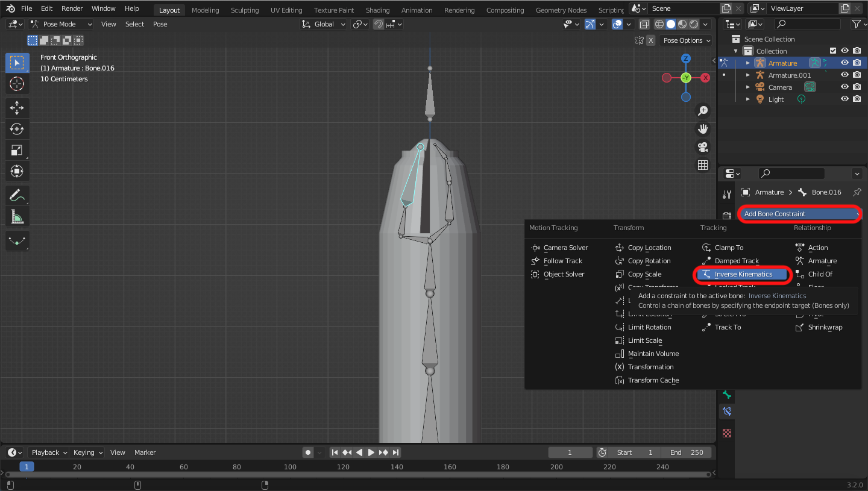Click the outliner search field
Viewport: 868px width, 491px height.
(807, 24)
